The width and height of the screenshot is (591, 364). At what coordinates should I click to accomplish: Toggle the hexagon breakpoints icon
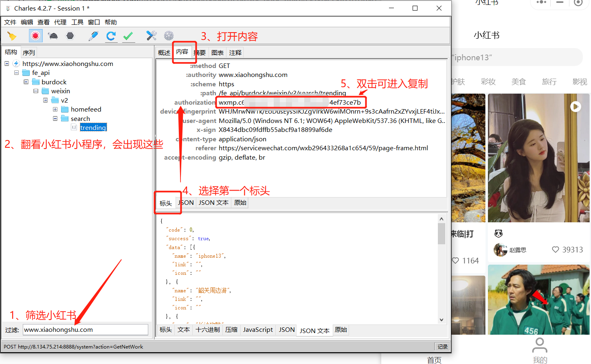point(70,36)
